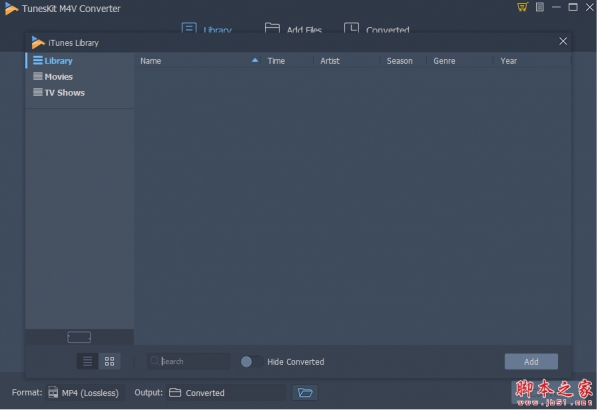Sort by the Season column
This screenshot has height=410, width=600.
(401, 61)
